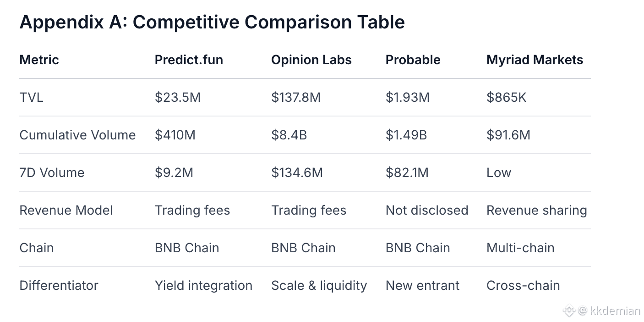Click Opinion Labs' $137.8M TVL value
The height and width of the screenshot is (322, 644).
coord(296,97)
